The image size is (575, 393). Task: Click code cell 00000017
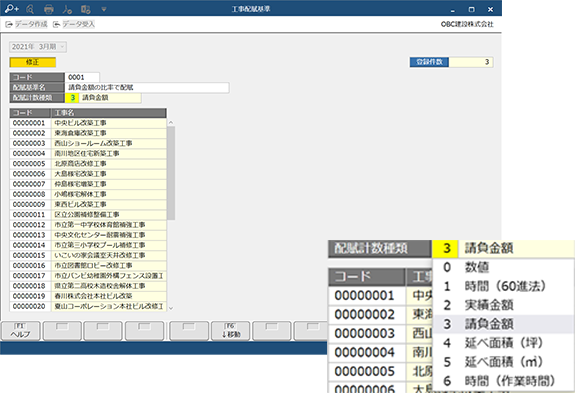coord(30,276)
